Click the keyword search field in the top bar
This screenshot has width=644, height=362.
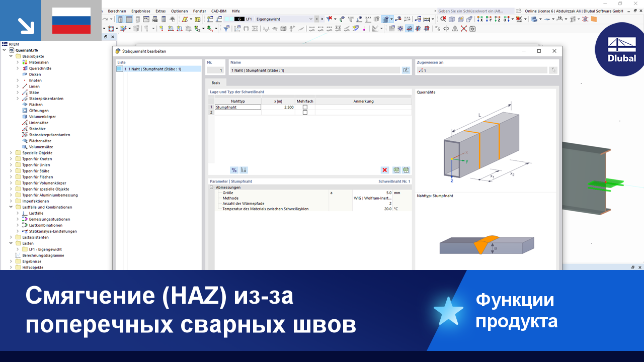coord(475,11)
